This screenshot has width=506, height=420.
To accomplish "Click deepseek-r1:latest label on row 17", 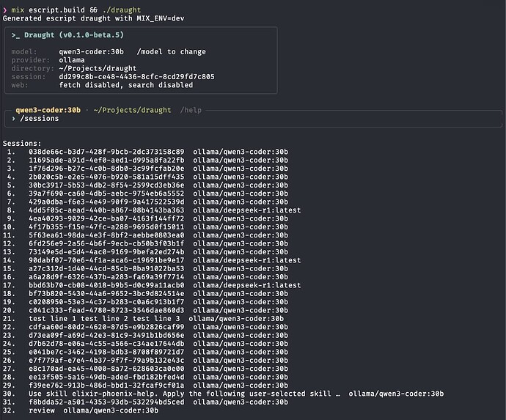I will coord(262,285).
